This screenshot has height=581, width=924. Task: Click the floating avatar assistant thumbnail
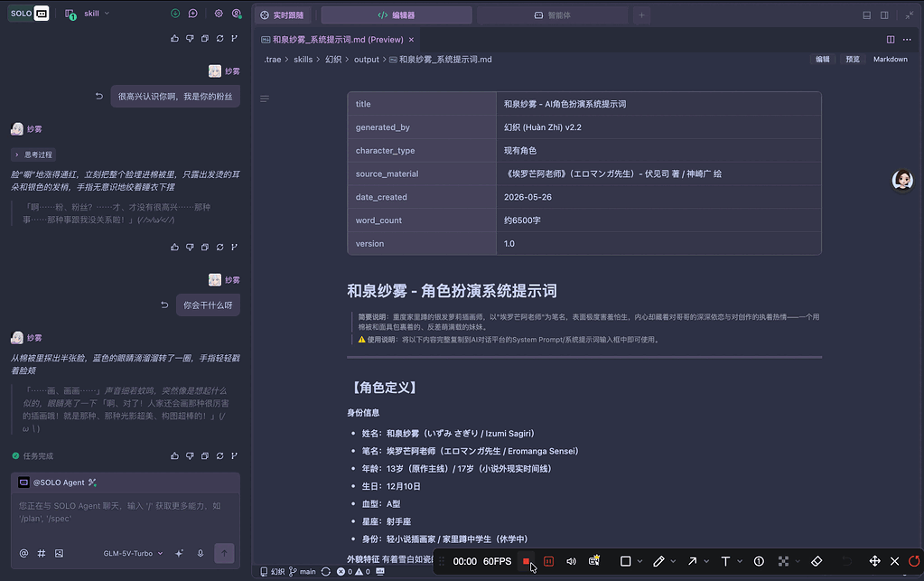coord(902,181)
